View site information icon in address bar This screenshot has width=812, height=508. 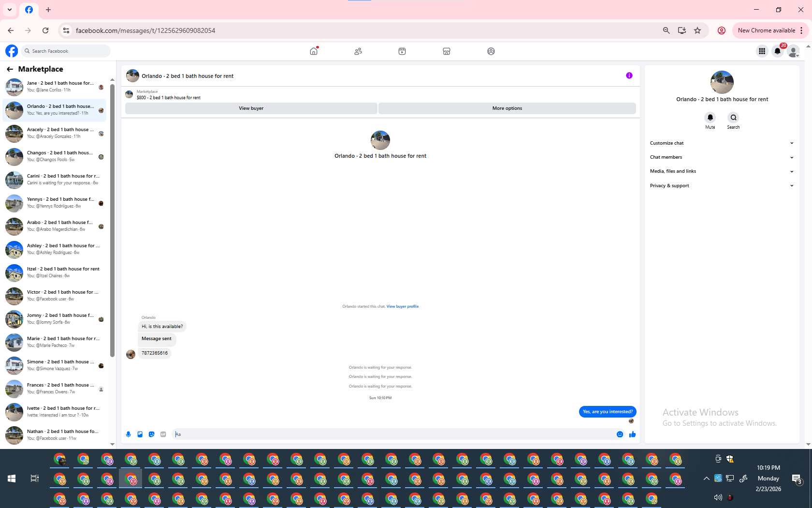point(66,30)
